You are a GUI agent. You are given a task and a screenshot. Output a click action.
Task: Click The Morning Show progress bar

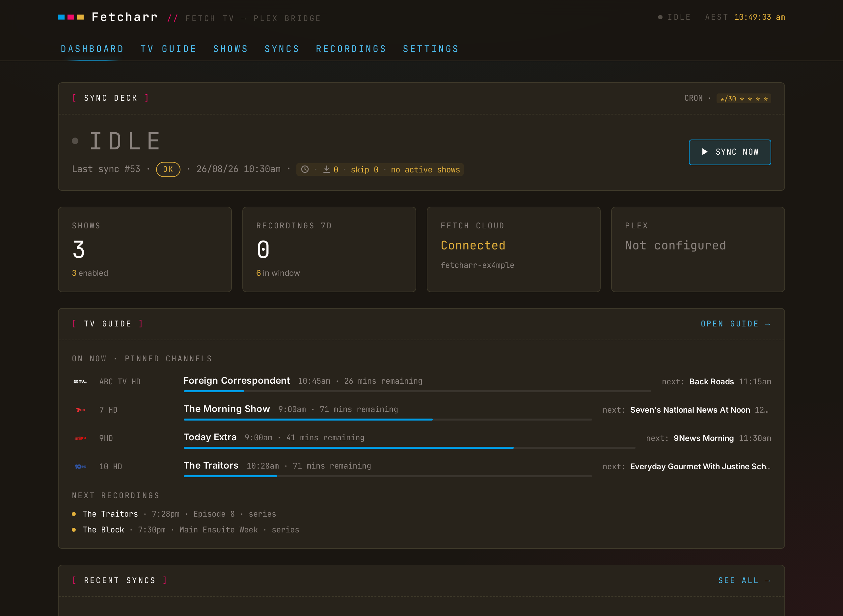[388, 420]
